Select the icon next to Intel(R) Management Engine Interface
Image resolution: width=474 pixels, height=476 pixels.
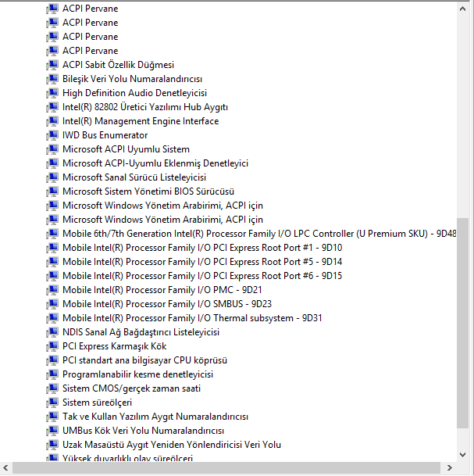click(52, 121)
